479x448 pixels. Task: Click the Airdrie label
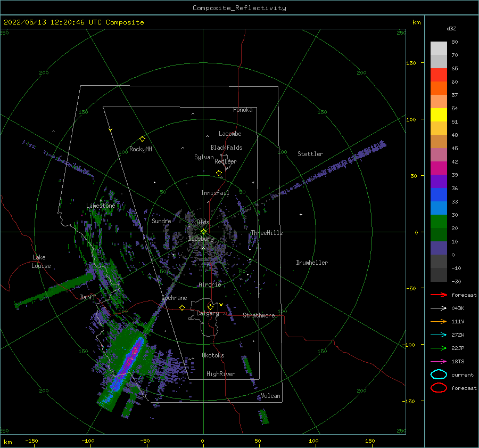tap(210, 284)
